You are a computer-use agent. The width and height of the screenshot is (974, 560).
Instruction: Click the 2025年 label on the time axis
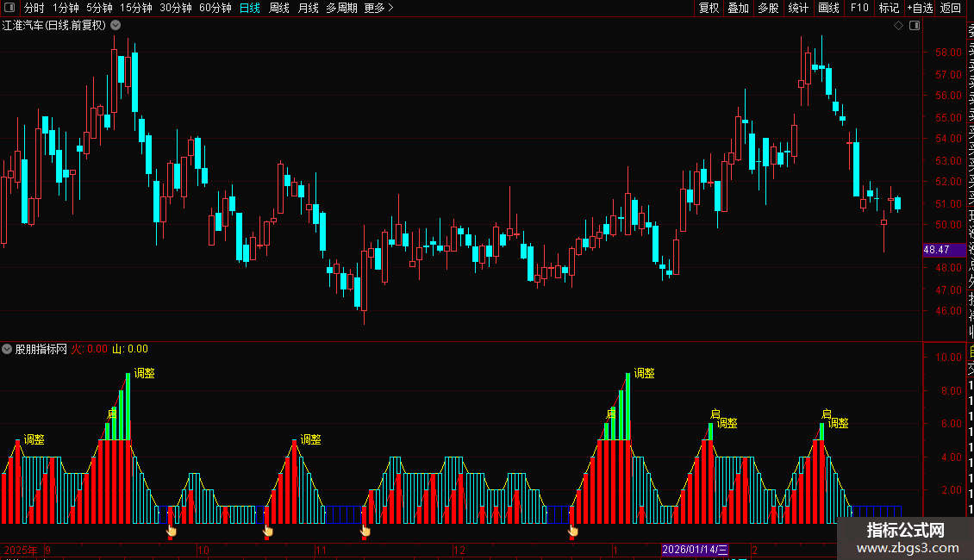click(x=21, y=550)
